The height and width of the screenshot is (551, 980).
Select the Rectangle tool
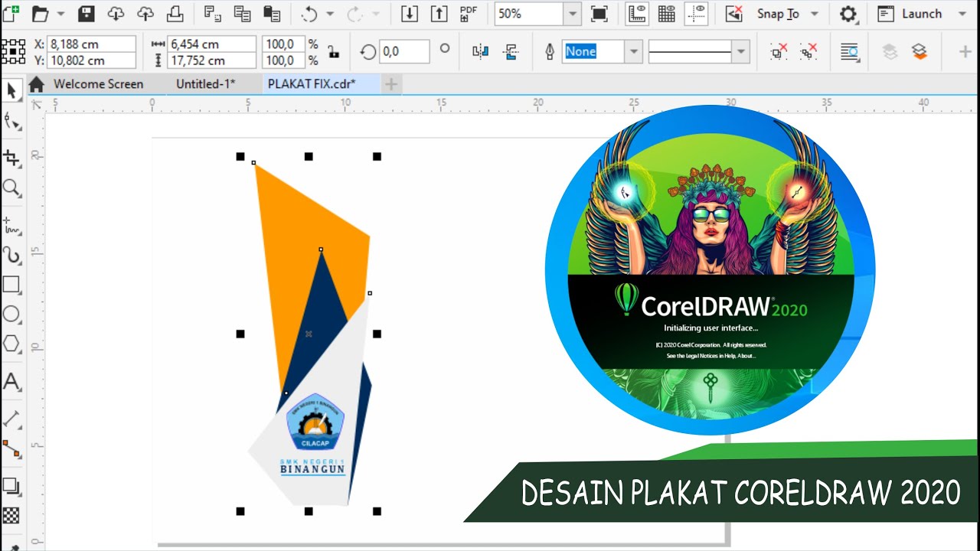pyautogui.click(x=11, y=285)
